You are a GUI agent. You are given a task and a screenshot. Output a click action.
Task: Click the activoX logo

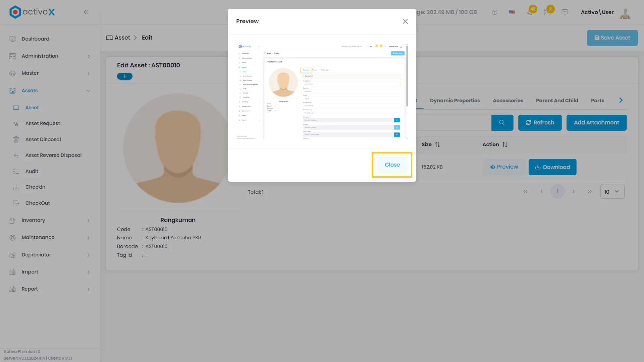[x=32, y=12]
